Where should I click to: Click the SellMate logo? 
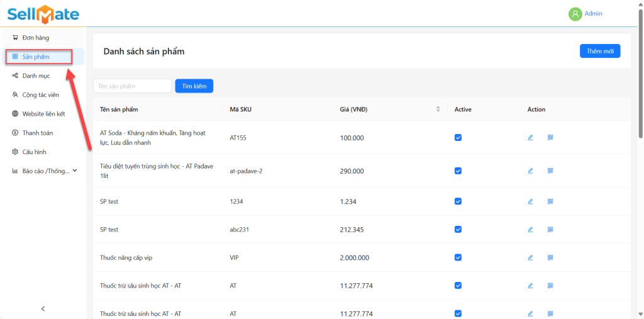43,13
